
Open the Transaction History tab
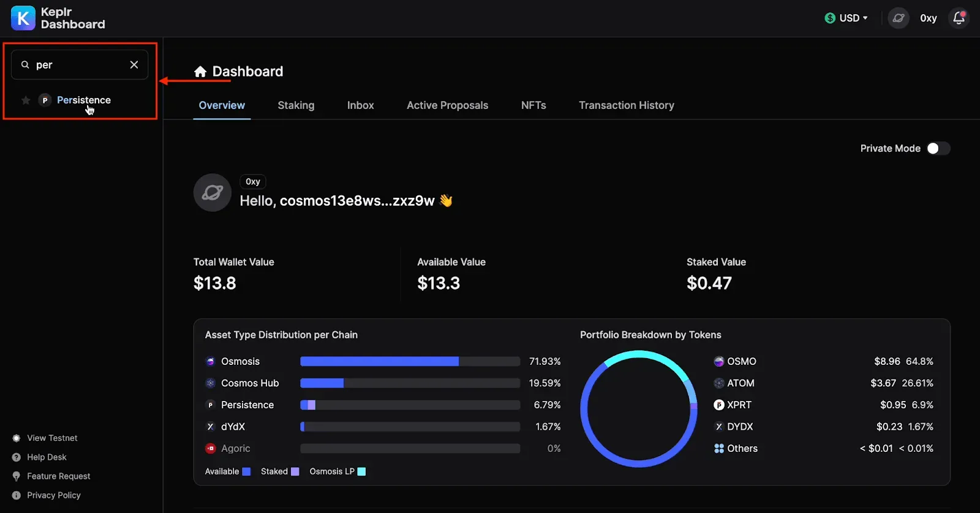tap(627, 105)
